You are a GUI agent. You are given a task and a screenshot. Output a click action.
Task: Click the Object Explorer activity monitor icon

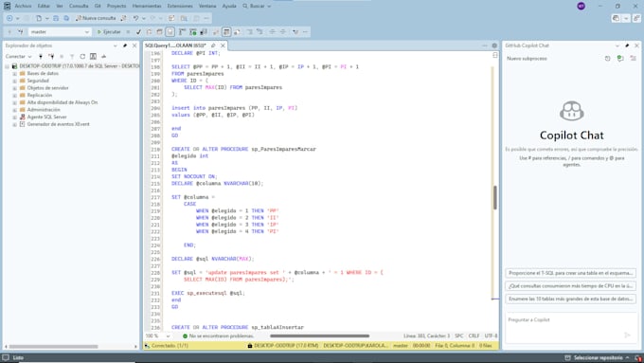click(103, 56)
